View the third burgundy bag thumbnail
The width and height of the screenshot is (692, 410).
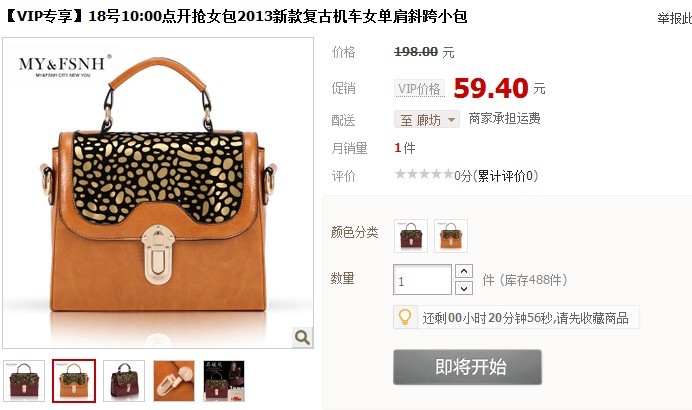(124, 381)
